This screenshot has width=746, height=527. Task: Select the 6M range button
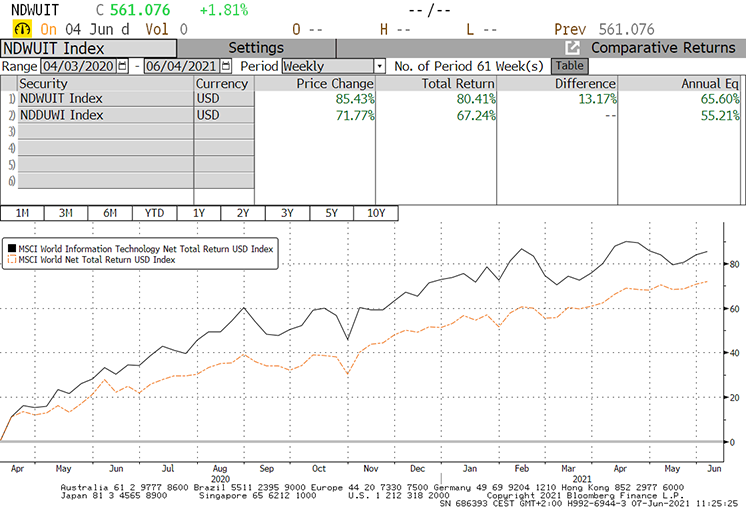(110, 213)
